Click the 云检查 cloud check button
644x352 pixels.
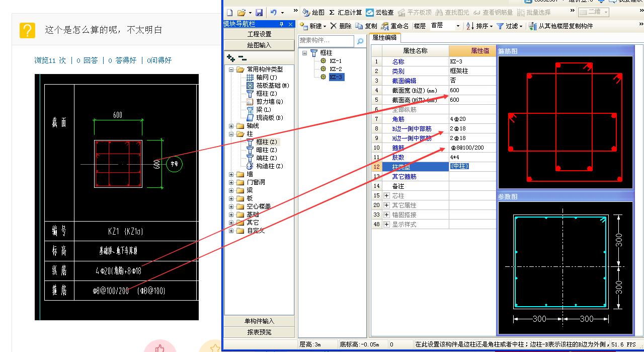[x=380, y=12]
